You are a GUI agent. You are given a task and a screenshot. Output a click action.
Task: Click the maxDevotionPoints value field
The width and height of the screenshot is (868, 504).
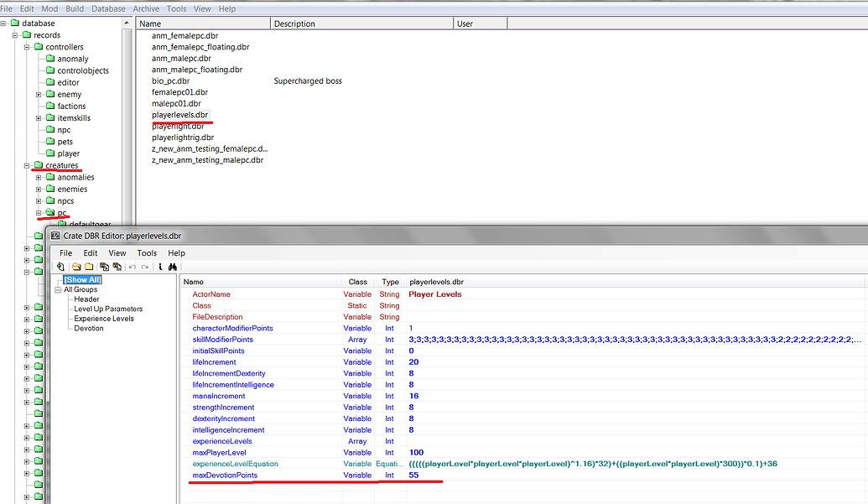pyautogui.click(x=414, y=475)
